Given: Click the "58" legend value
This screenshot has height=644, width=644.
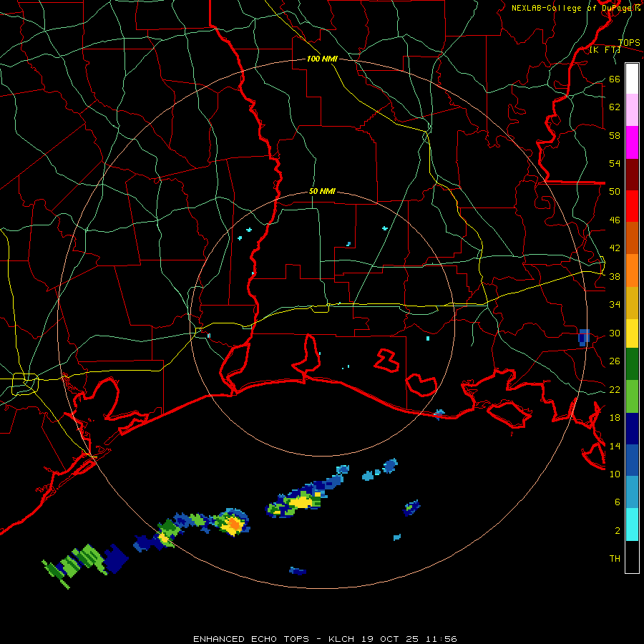Looking at the screenshot, I should point(615,135).
